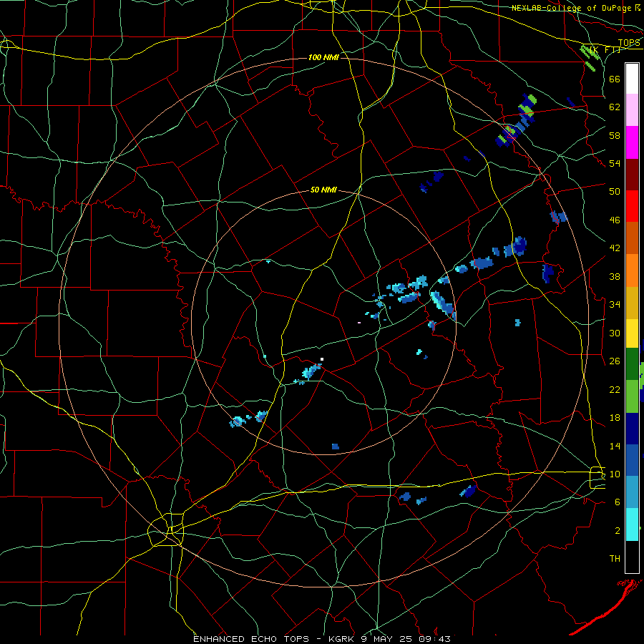Click the legend value "14"
Screen dimensions: 644x644
click(615, 446)
